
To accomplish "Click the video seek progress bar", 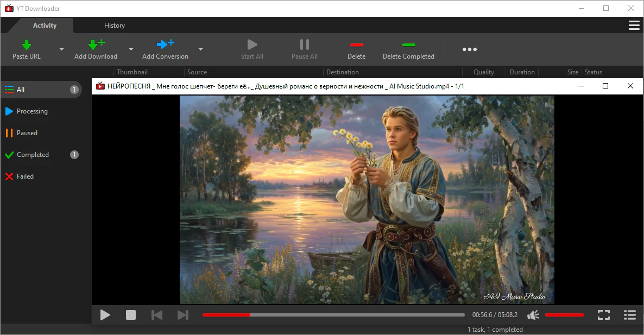I will [x=333, y=315].
